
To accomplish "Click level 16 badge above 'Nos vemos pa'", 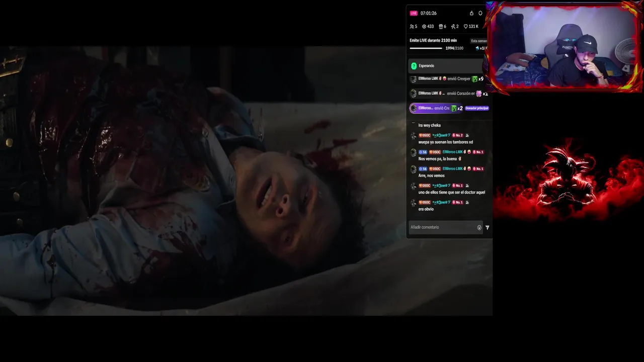I will 423,152.
